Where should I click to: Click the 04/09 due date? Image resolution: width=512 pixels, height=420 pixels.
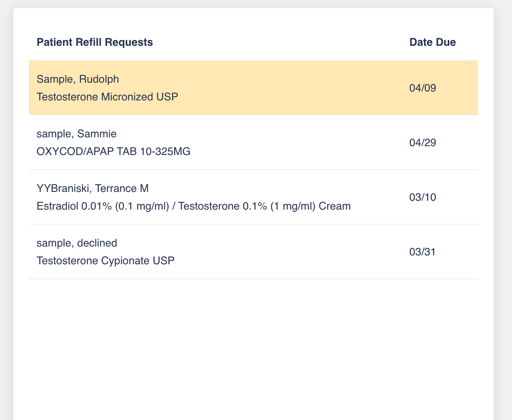tap(422, 88)
